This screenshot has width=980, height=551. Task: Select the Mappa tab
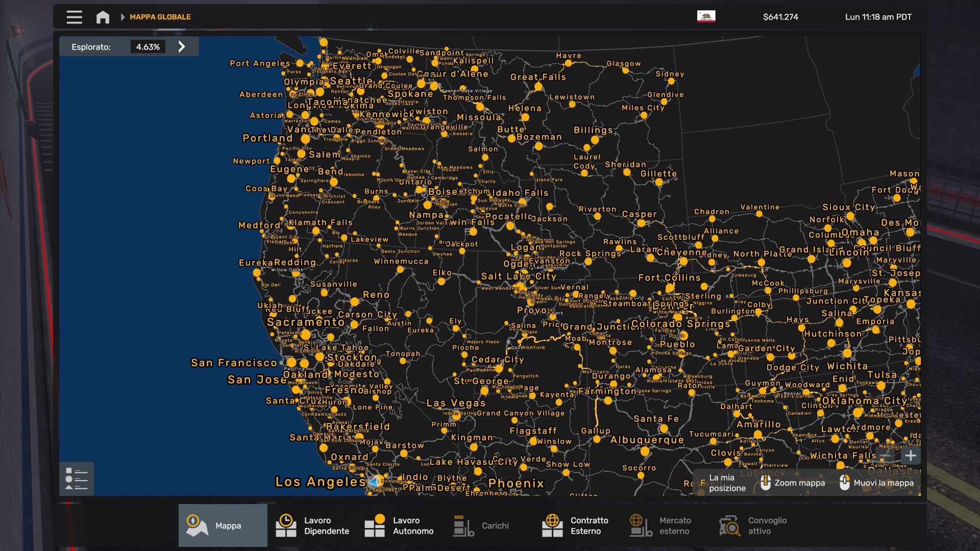coord(223,525)
